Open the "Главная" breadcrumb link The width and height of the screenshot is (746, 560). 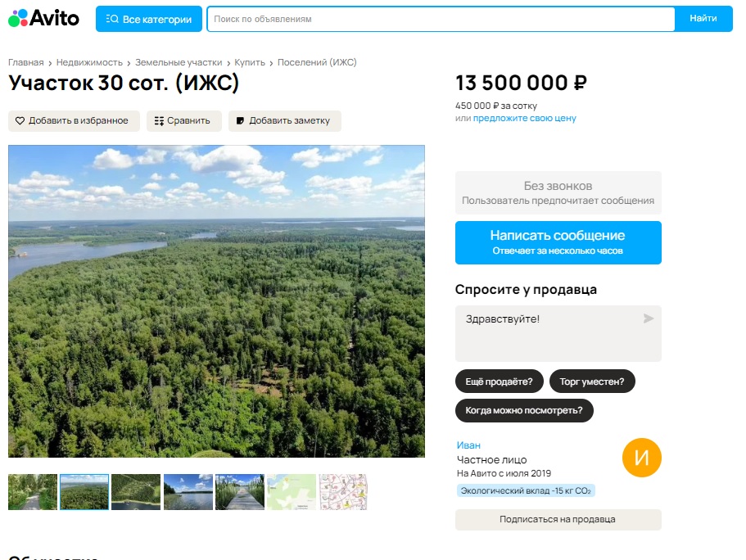(x=26, y=62)
